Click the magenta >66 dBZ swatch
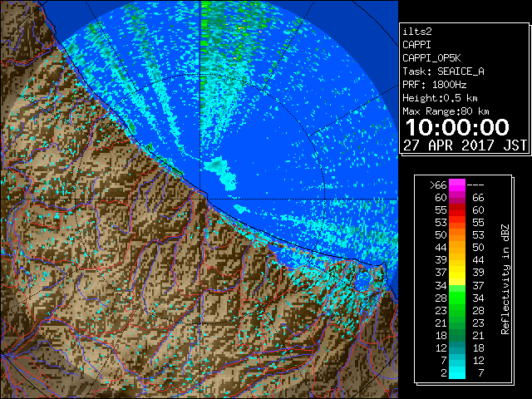The height and width of the screenshot is (399, 532). (x=457, y=185)
